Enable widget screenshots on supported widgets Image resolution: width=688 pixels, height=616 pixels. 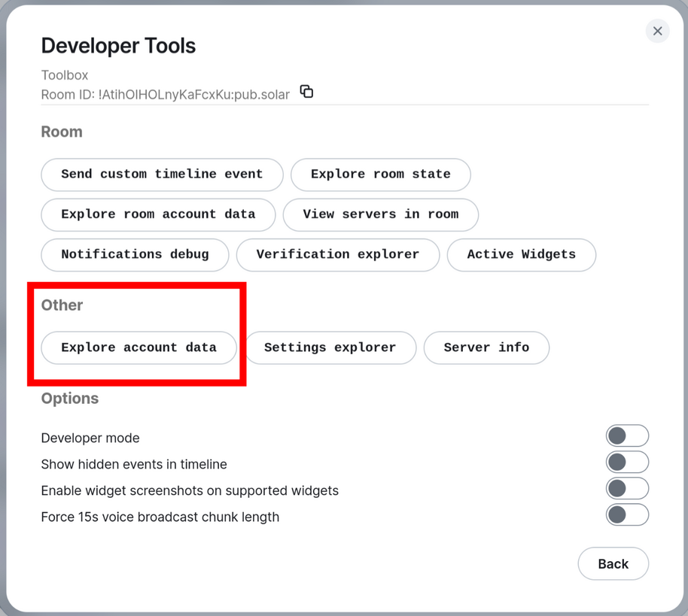pos(626,489)
